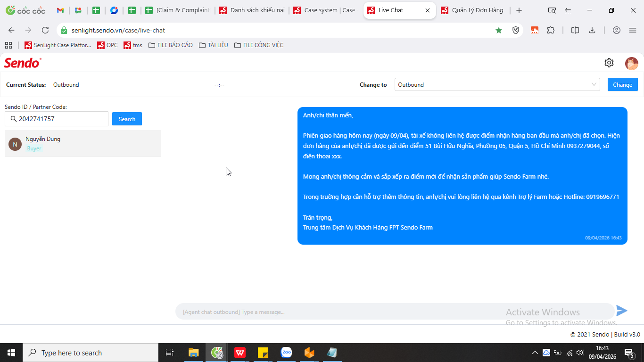The width and height of the screenshot is (644, 362).
Task: Open the browser downloads
Action: tap(592, 30)
